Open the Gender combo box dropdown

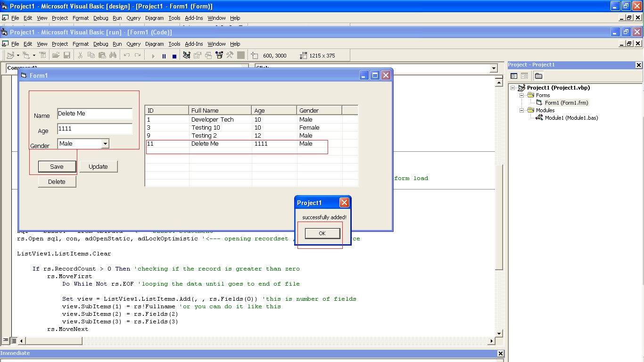[x=106, y=143]
